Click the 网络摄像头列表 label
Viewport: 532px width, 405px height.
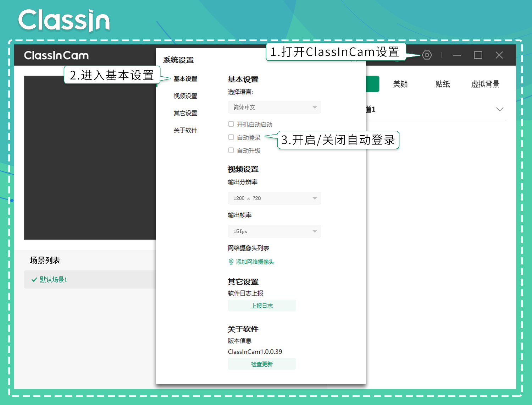pyautogui.click(x=249, y=248)
